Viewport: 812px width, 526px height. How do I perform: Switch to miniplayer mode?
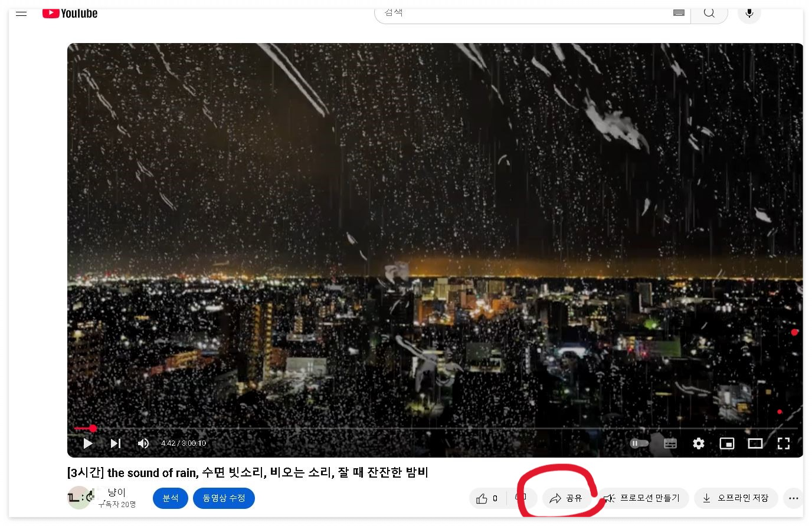[x=727, y=443]
